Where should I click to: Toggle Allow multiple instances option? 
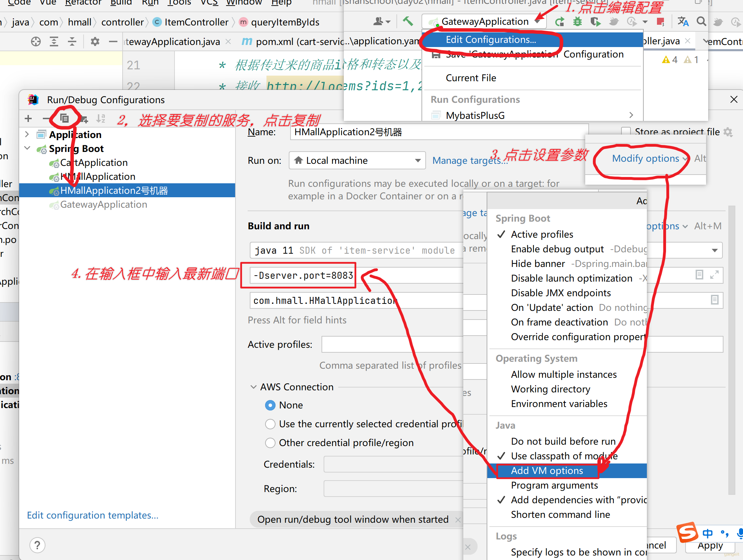[x=567, y=374]
